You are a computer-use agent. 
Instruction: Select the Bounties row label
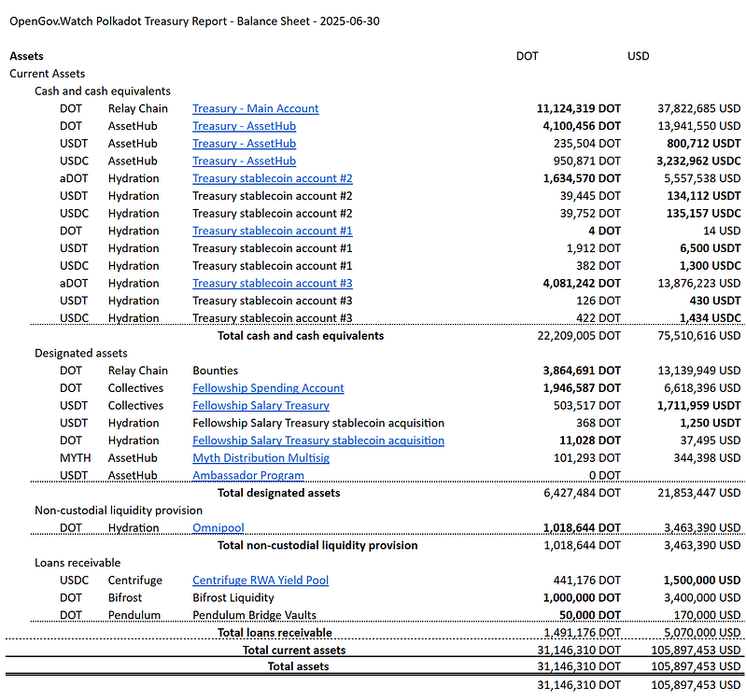pyautogui.click(x=215, y=371)
